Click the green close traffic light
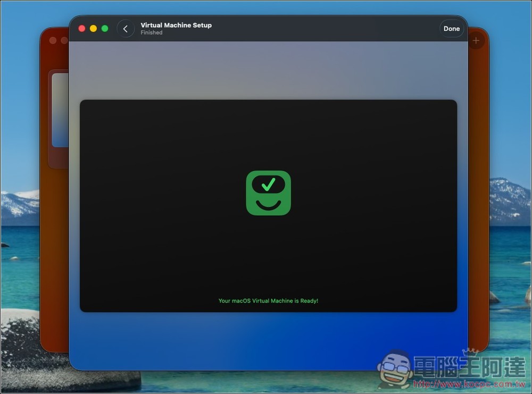The image size is (532, 394). (x=105, y=28)
